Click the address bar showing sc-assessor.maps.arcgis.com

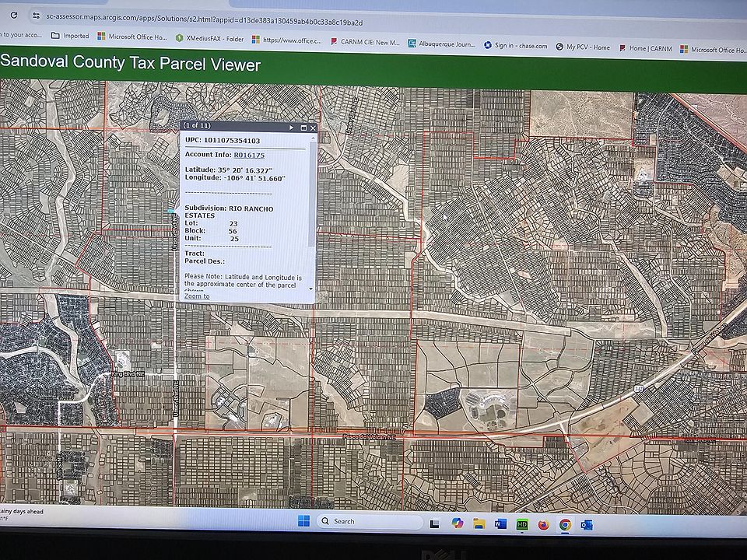click(204, 19)
